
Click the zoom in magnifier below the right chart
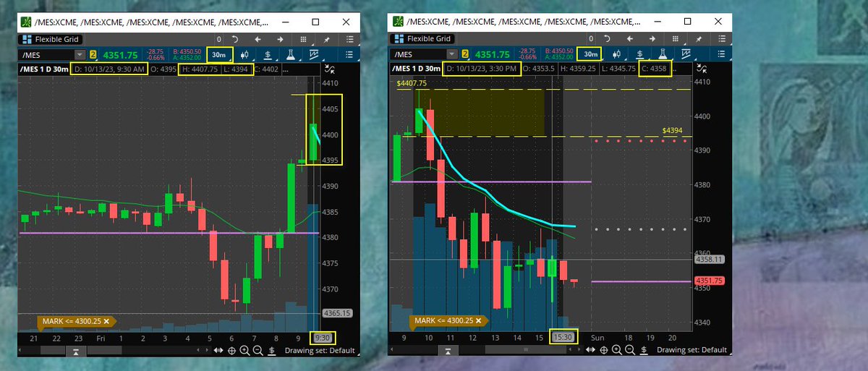[x=617, y=350]
